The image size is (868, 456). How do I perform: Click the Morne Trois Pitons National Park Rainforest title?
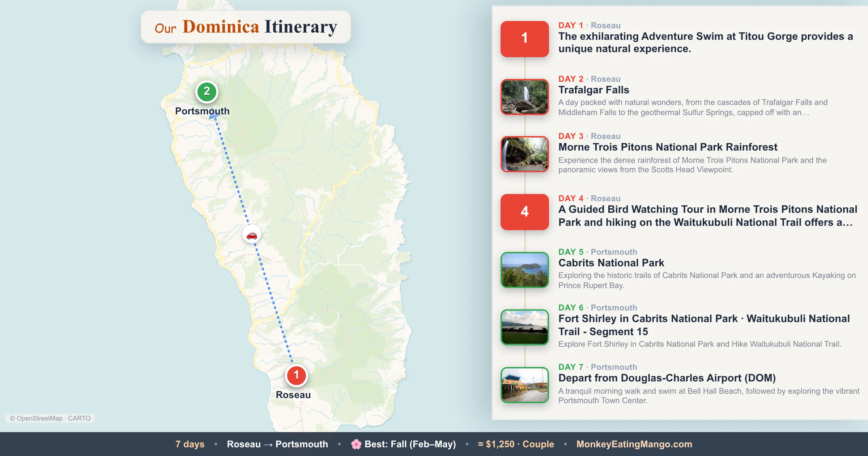(668, 147)
